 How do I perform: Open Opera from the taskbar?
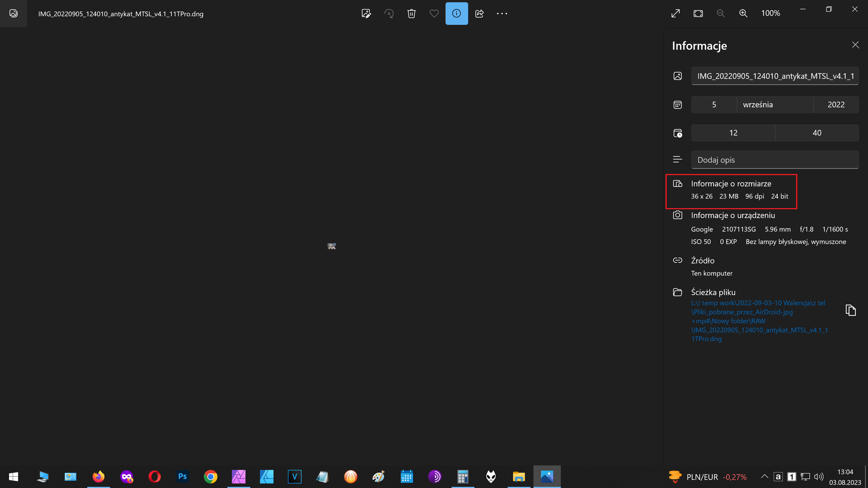coord(155,476)
